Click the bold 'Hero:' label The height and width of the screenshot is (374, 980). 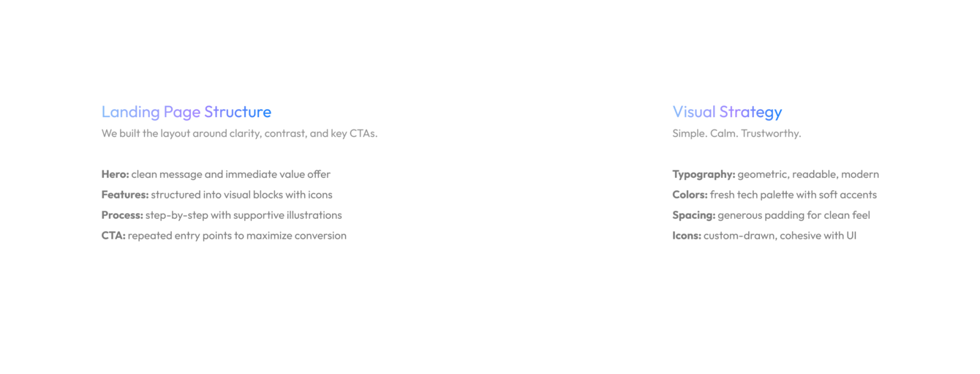(115, 174)
